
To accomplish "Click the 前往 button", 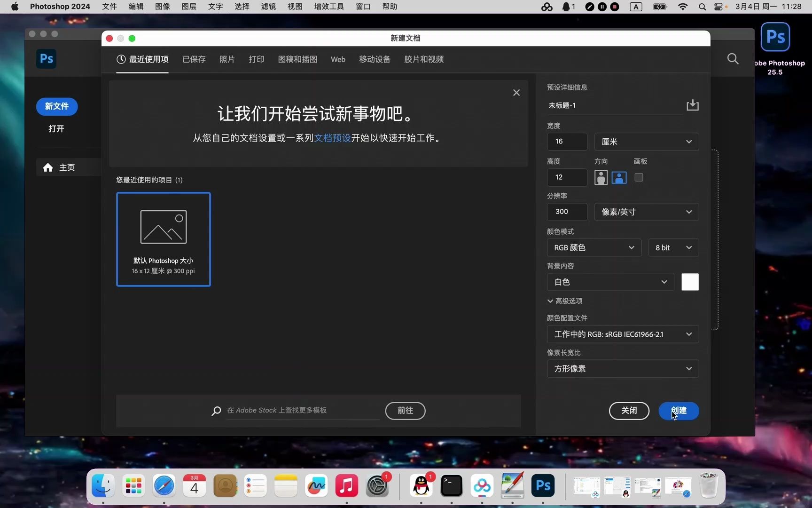I will [x=405, y=411].
